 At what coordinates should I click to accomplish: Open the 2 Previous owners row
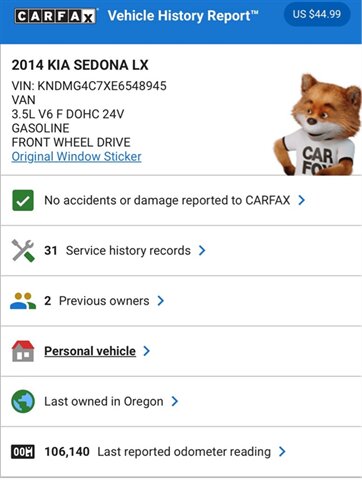pos(181,301)
